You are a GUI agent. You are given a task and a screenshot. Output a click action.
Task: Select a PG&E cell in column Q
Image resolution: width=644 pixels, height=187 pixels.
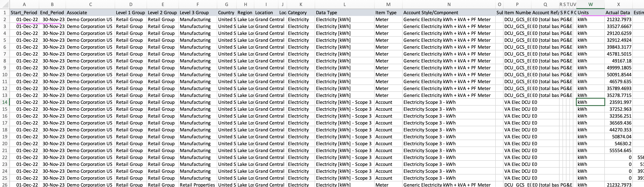[x=566, y=19]
